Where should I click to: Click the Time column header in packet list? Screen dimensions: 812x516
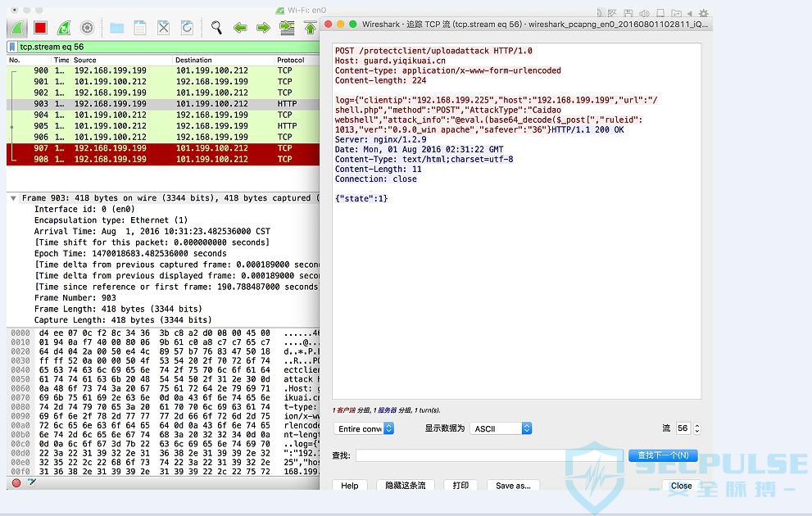point(61,60)
